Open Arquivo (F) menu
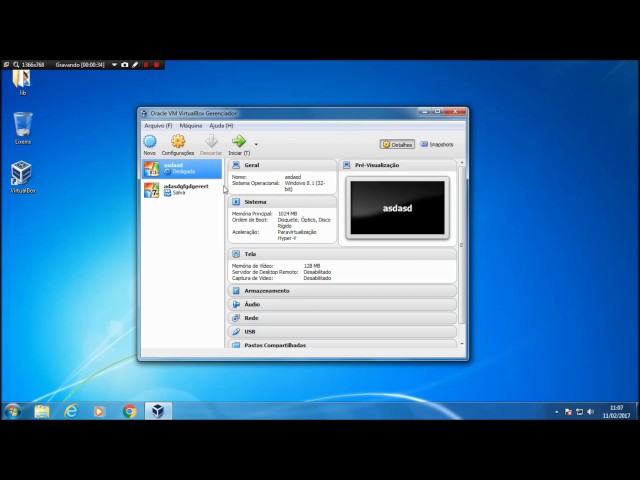The width and height of the screenshot is (640, 480). (x=158, y=126)
